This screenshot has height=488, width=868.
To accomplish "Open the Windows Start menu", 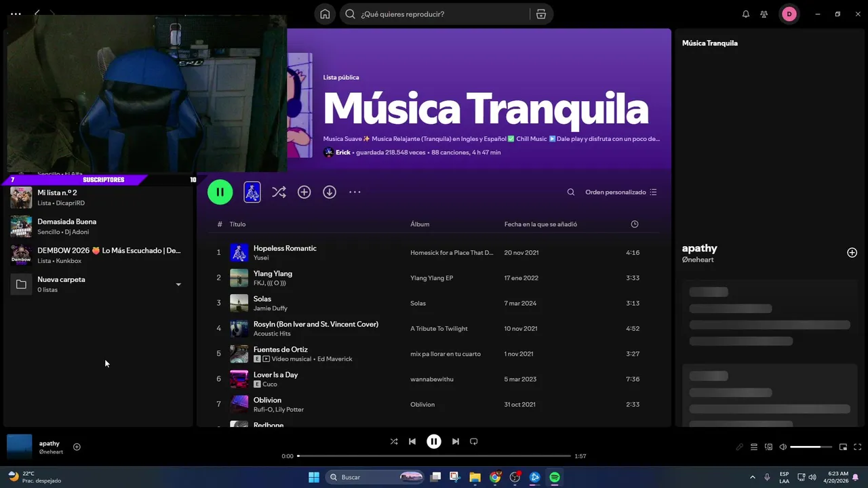I will point(314,477).
